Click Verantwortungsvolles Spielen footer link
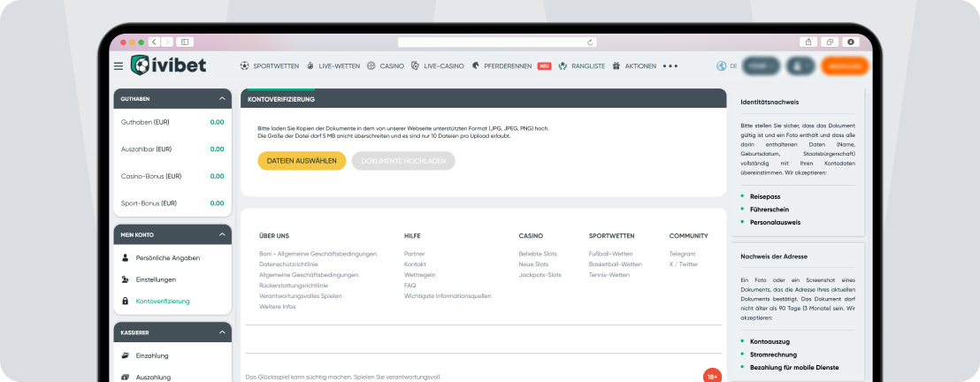 click(x=301, y=295)
